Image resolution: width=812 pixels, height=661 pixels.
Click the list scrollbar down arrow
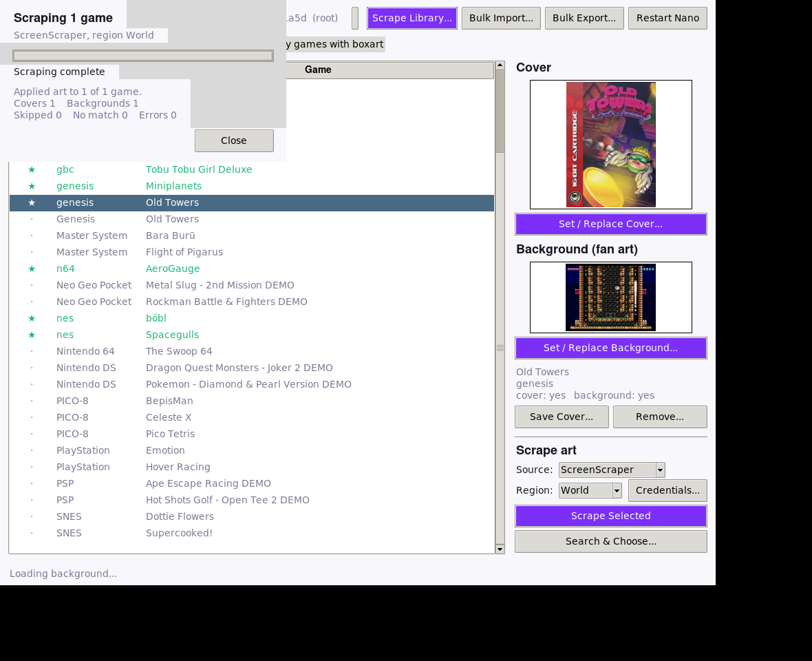(x=500, y=549)
